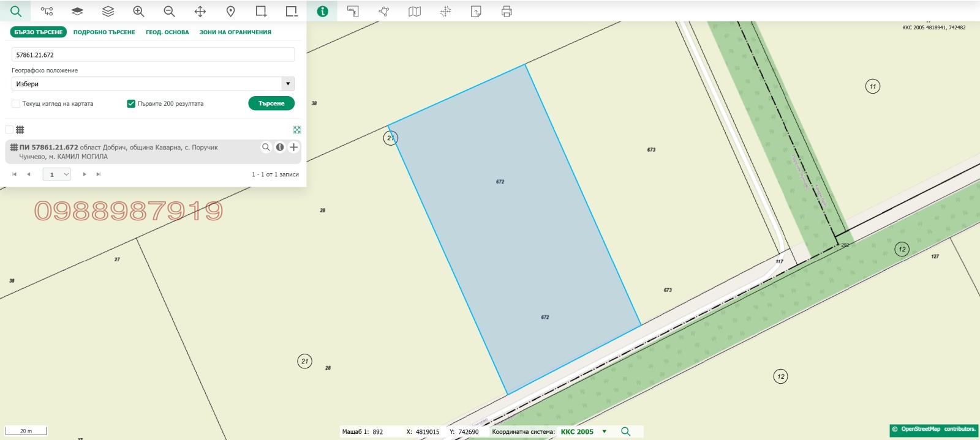Switch to 'ПОДРОБНО ТЪРСЕНЕ' tab
This screenshot has width=980, height=440.
[x=104, y=32]
